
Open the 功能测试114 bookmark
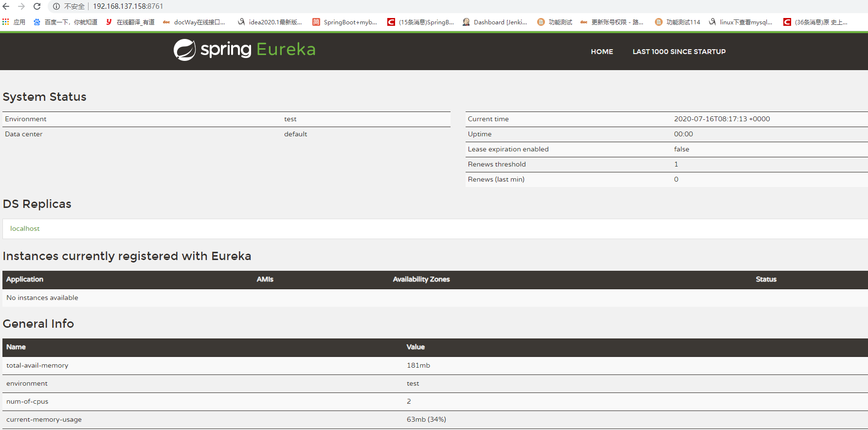click(x=677, y=22)
